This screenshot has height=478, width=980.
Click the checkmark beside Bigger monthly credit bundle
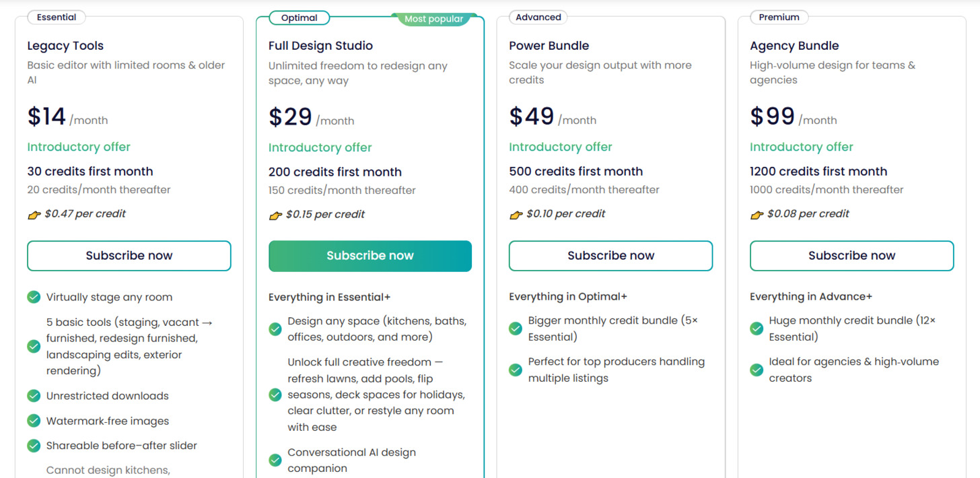pos(516,329)
